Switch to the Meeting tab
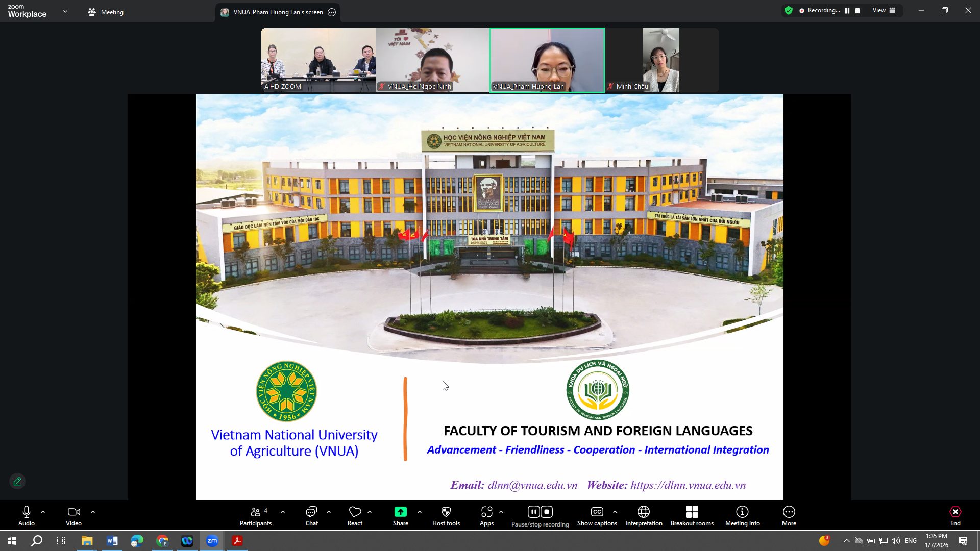 [106, 12]
